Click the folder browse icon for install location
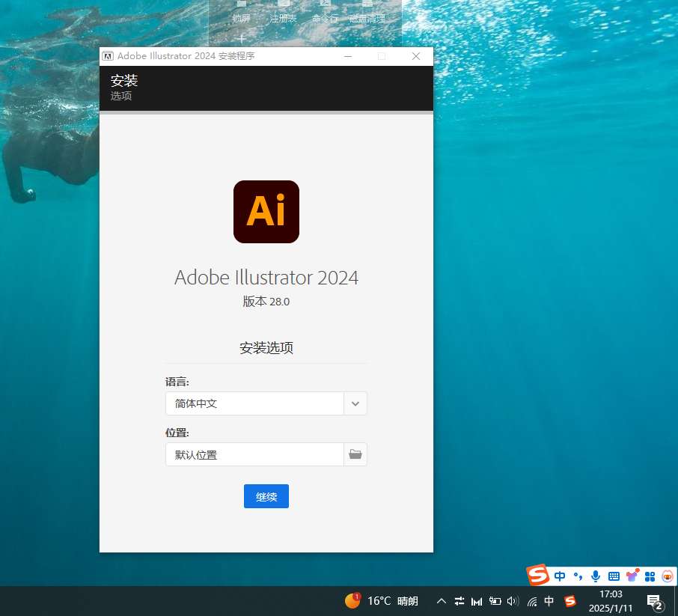The height and width of the screenshot is (616, 678). click(x=355, y=454)
